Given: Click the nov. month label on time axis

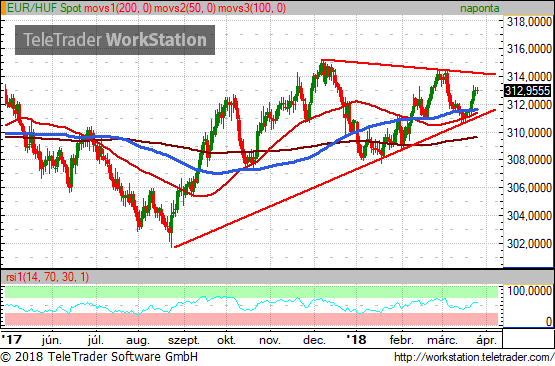Looking at the screenshot, I should click(270, 341).
